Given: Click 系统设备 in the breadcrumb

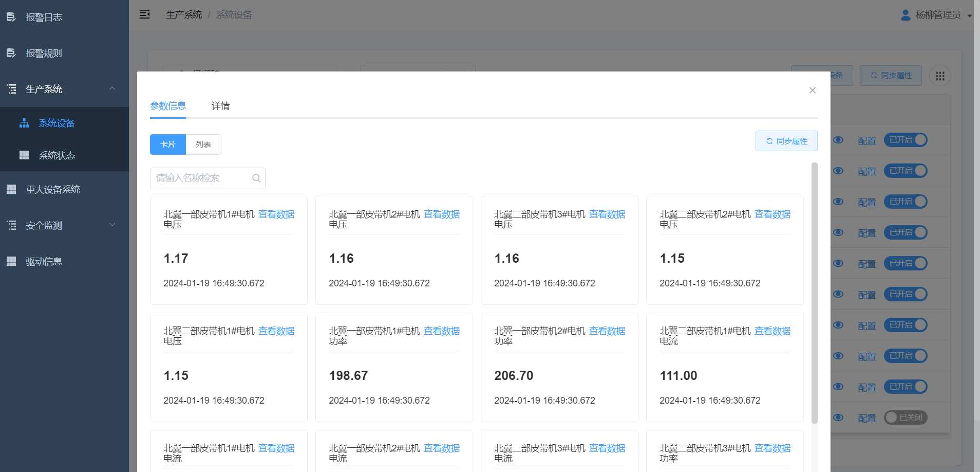Looking at the screenshot, I should pos(234,15).
